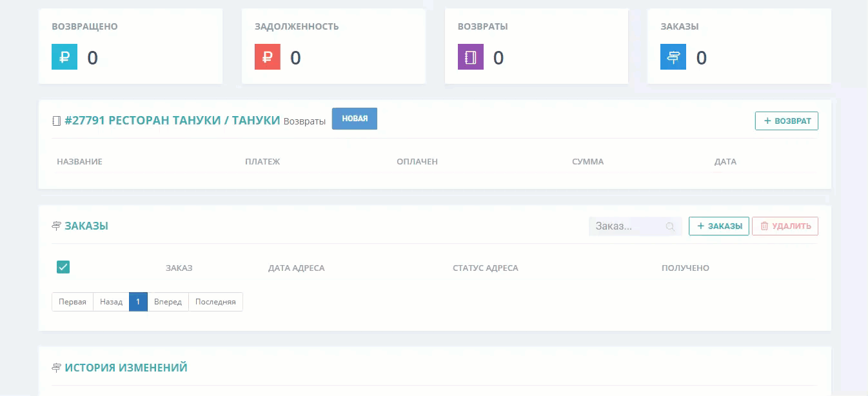868x396 pixels.
Task: Click the Вперед pagination button
Action: (168, 302)
